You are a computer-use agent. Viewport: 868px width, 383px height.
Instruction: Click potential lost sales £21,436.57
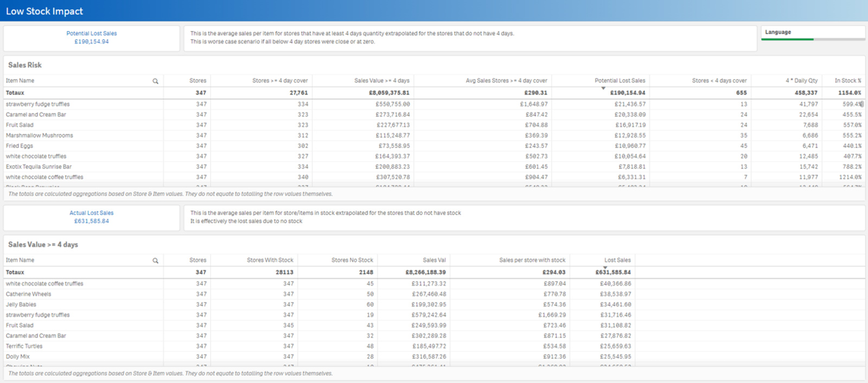tap(630, 104)
